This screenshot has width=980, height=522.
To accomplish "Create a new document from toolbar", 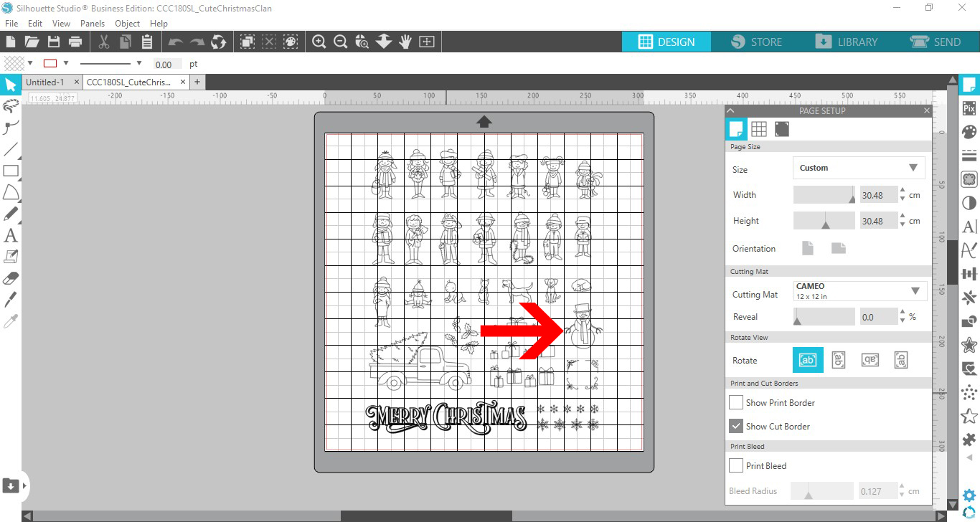I will click(11, 42).
